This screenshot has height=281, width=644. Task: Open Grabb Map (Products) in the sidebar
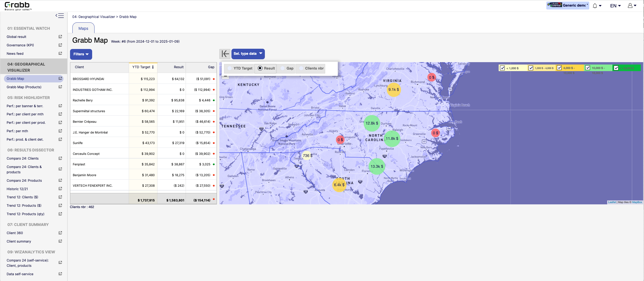pyautogui.click(x=24, y=87)
